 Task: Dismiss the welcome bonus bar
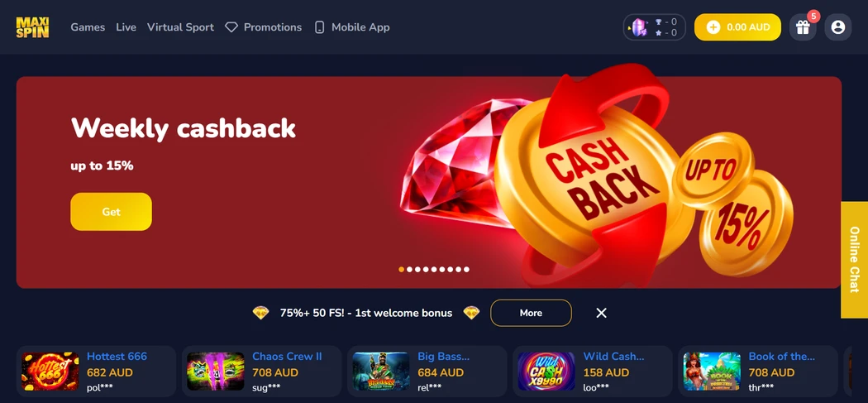click(x=601, y=313)
